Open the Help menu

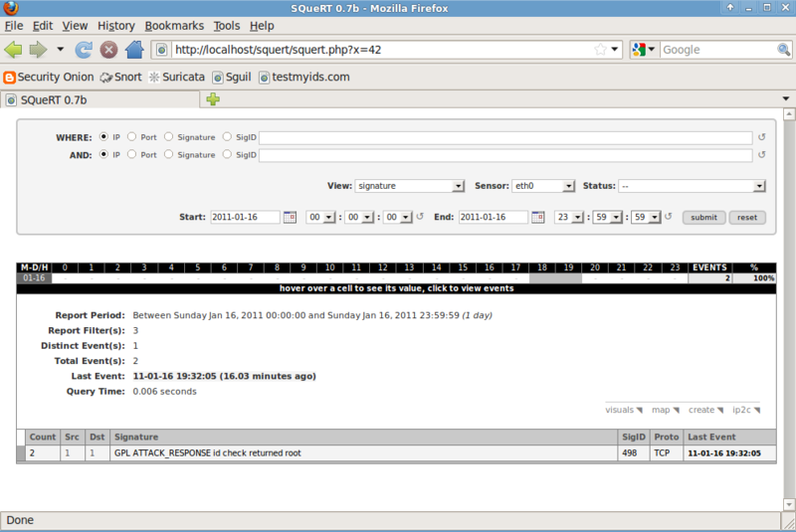(262, 26)
